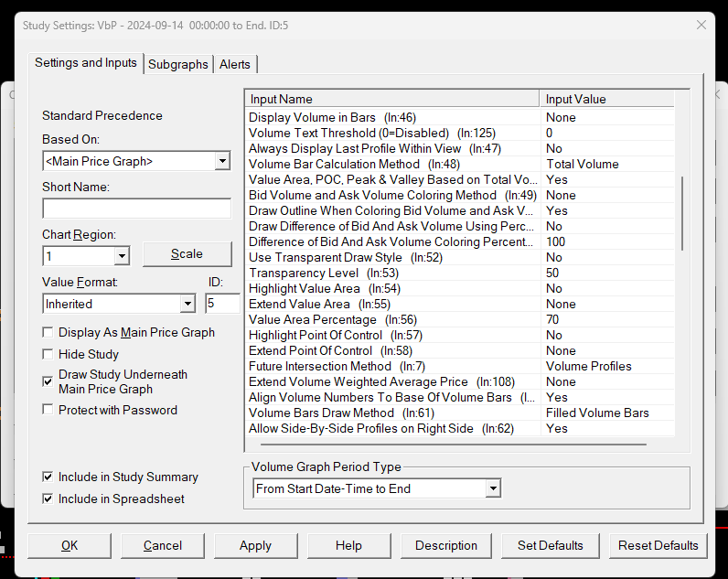Screen dimensions: 728x579
Task: Open the Chart Region dropdown
Action: [x=122, y=256]
